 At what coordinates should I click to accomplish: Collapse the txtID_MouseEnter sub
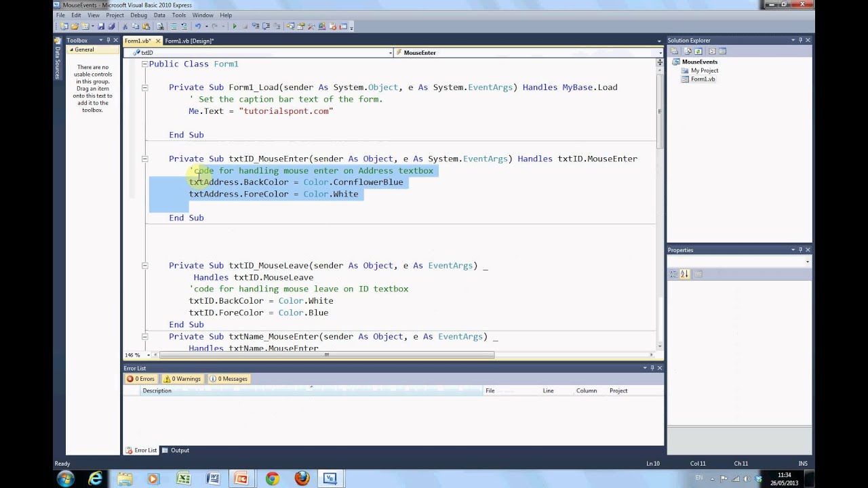(144, 159)
